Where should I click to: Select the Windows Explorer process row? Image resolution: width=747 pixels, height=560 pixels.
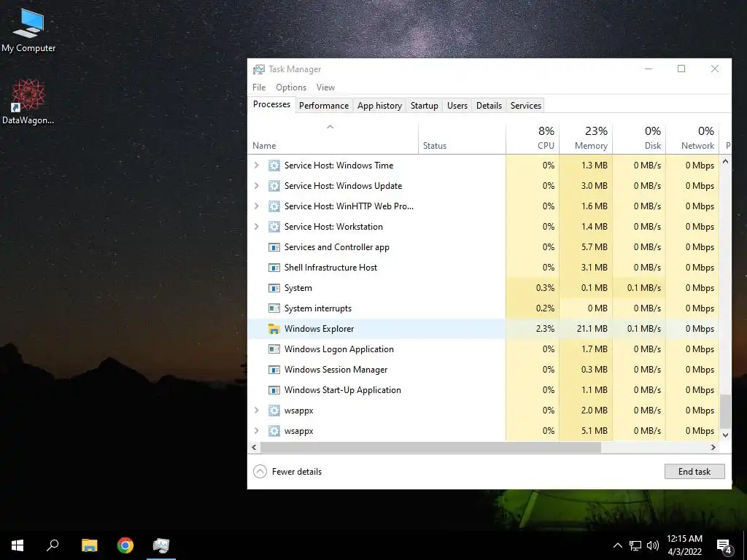(483, 329)
